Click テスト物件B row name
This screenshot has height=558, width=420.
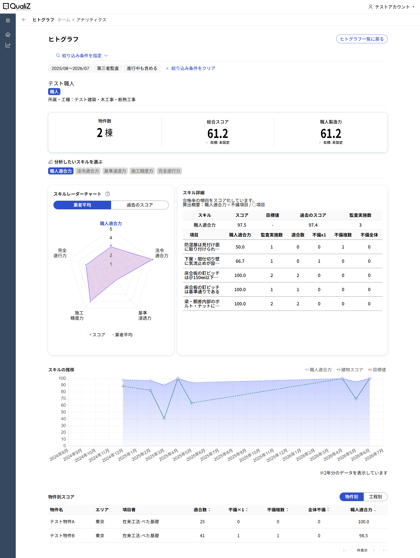[62, 536]
